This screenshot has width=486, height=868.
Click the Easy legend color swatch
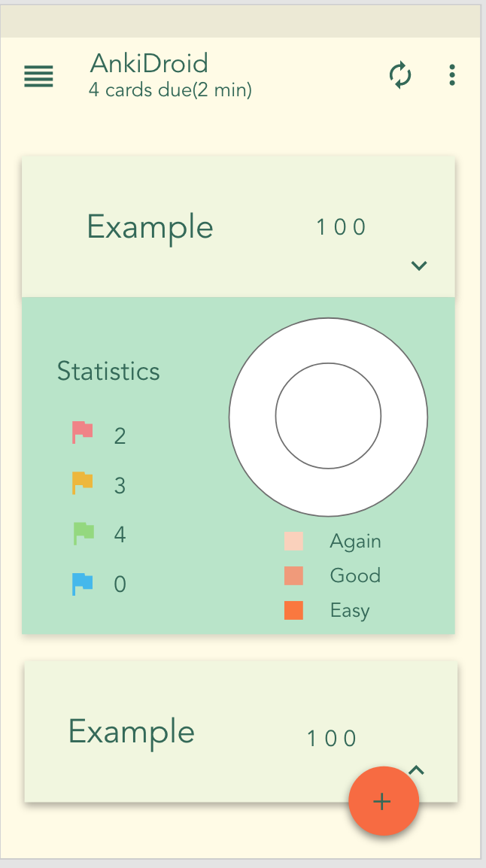[293, 610]
